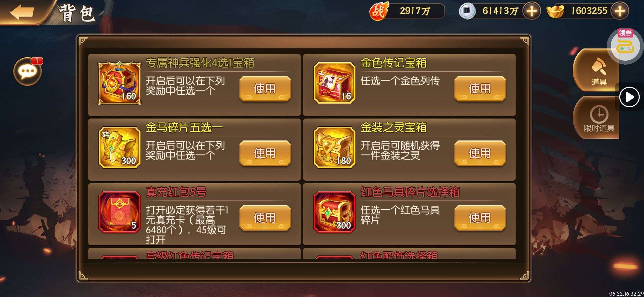Select the 金马碎片五选一 horse icon

(120, 147)
